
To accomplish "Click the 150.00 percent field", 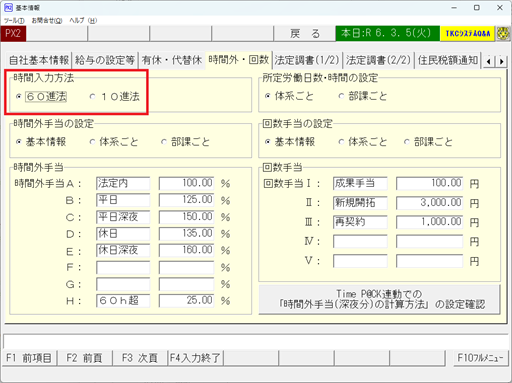I will click(186, 217).
